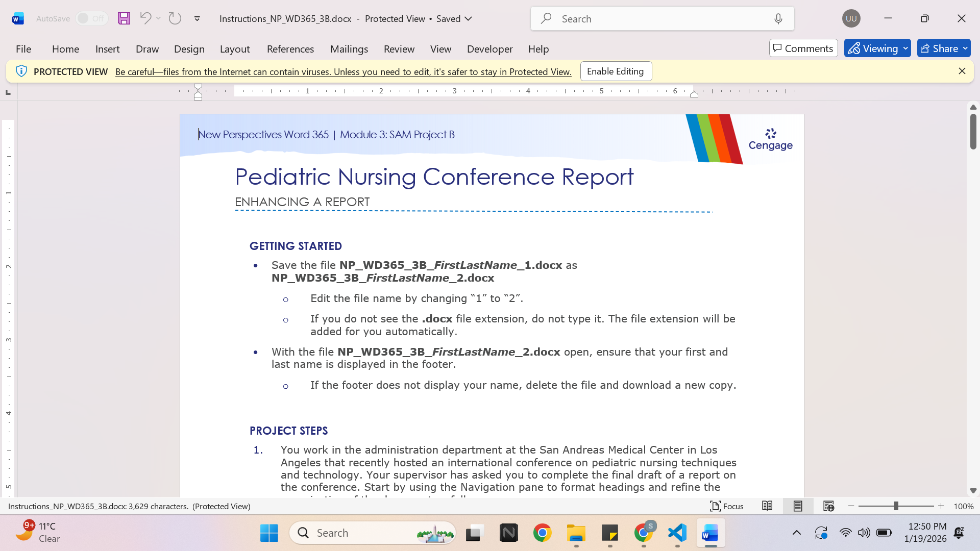Open the Mailings tab
Image resolution: width=980 pixels, height=551 pixels.
[349, 49]
